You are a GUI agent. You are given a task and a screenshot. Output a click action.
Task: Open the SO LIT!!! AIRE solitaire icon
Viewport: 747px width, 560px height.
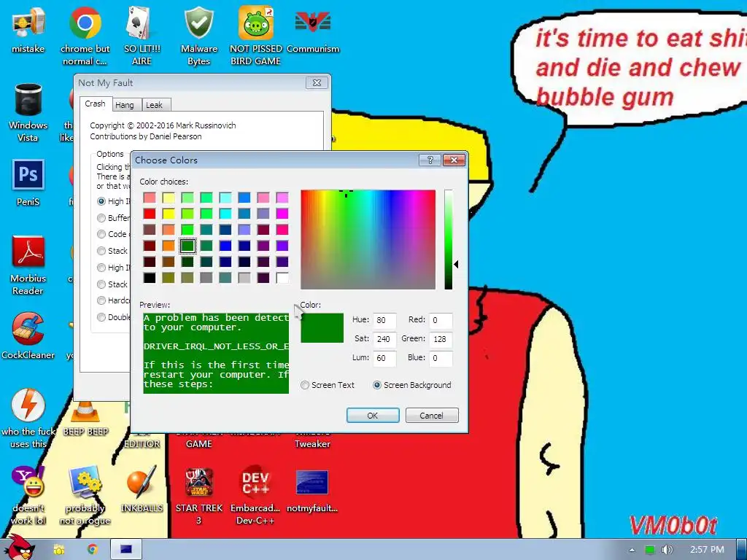[x=142, y=36]
